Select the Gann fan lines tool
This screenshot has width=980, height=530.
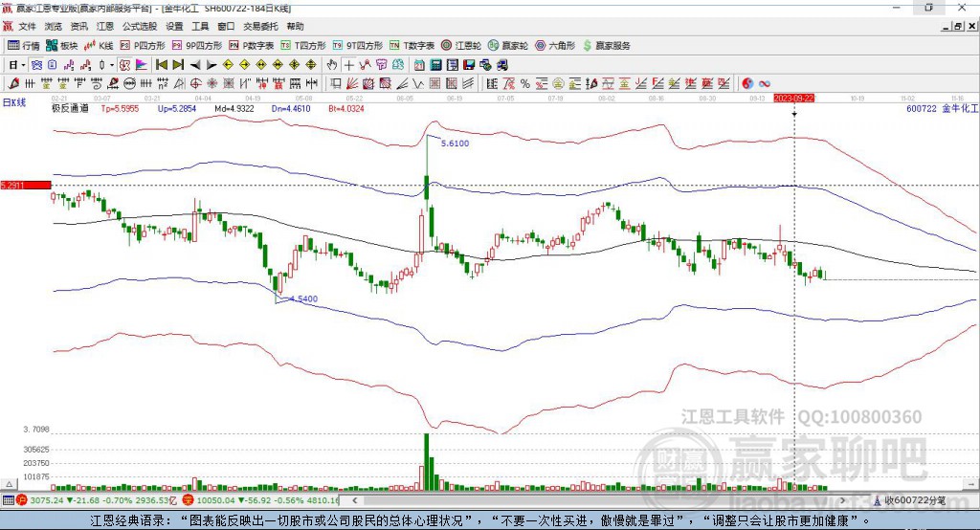click(x=352, y=84)
